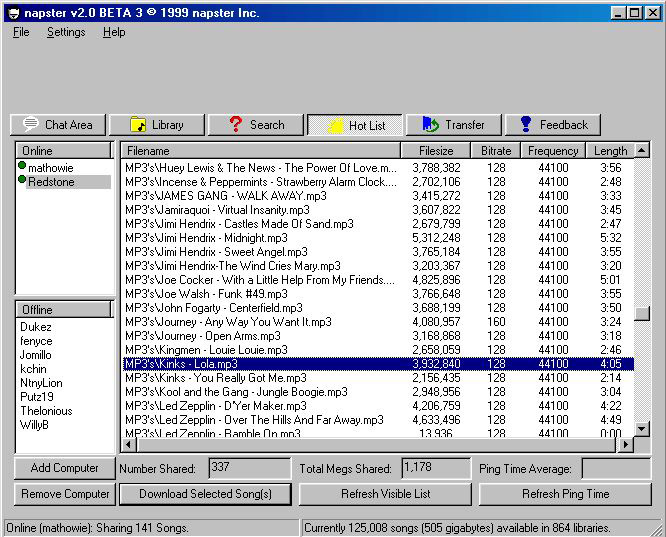The width and height of the screenshot is (666, 537).
Task: Select Kingmen - Louie Louie.mp3
Action: tap(378, 350)
